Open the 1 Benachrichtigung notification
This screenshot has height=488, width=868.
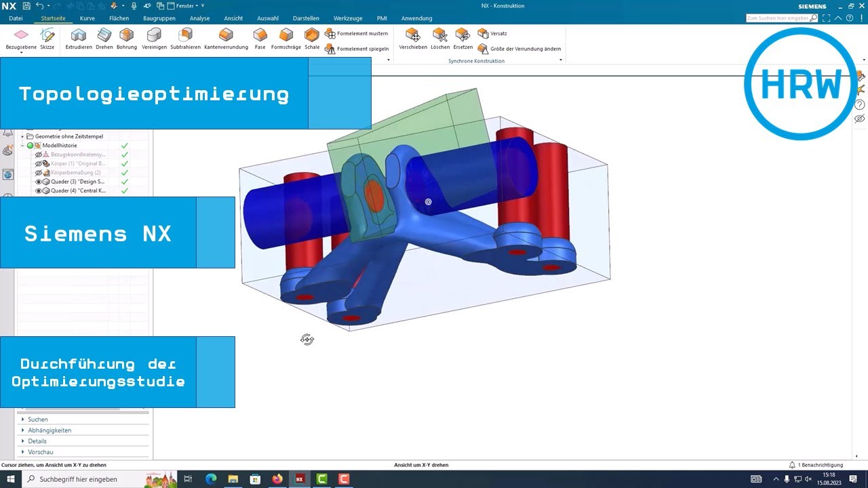click(816, 465)
